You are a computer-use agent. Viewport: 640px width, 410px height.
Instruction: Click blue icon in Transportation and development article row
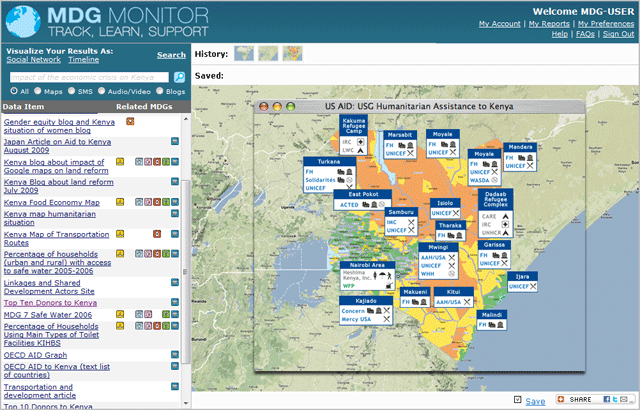(175, 386)
